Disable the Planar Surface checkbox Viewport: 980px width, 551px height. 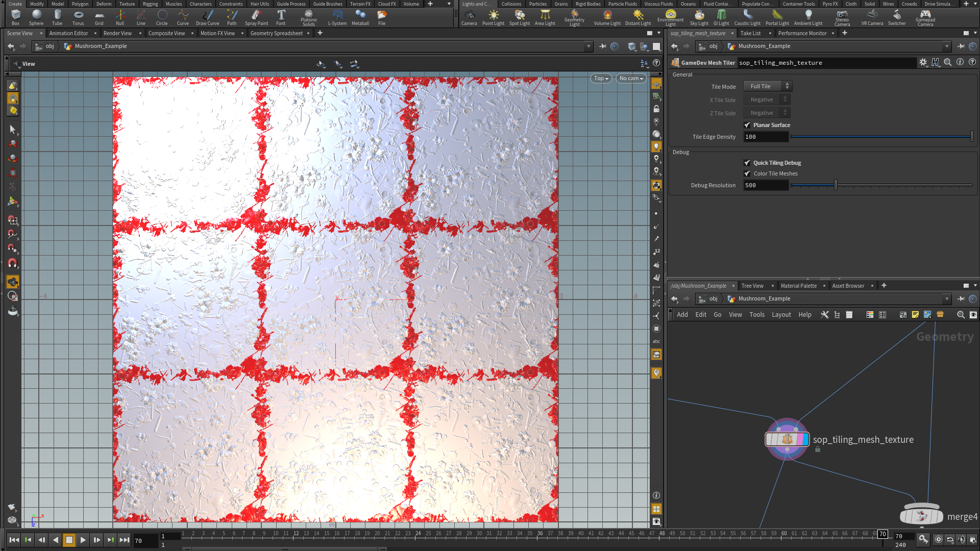(747, 125)
